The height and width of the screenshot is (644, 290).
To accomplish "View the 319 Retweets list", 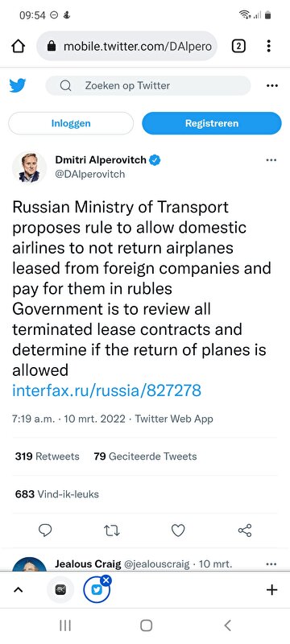I will 48,456.
